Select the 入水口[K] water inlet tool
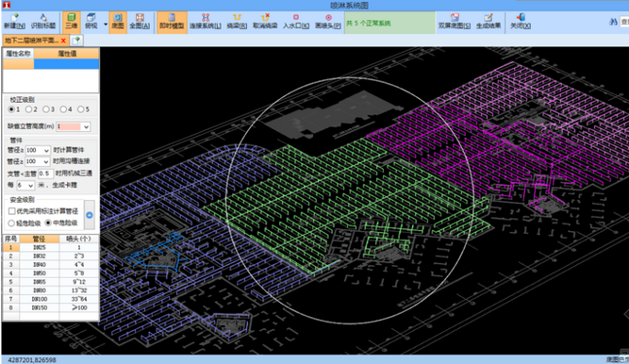Image resolution: width=629 pixels, height=364 pixels. click(x=296, y=22)
